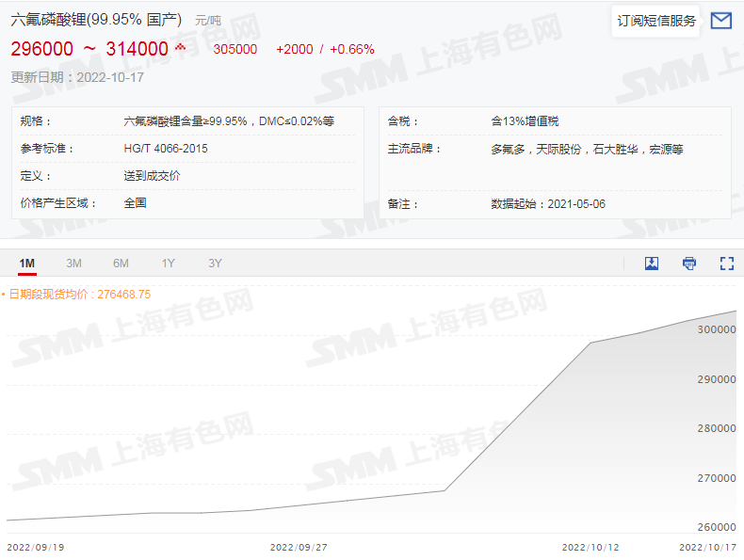This screenshot has height=560, width=744.
Task: Expand chart to fullscreen
Action: coord(726,264)
